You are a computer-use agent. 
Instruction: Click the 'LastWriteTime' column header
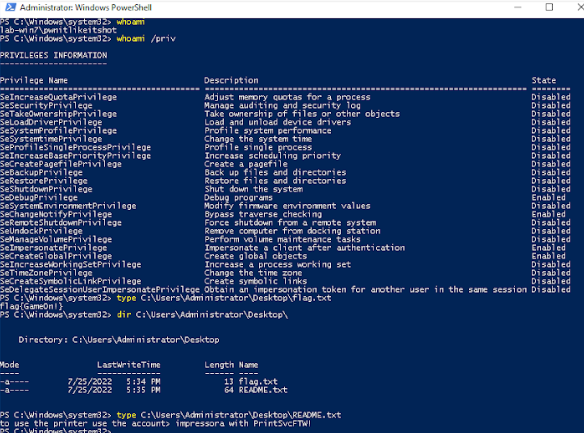pyautogui.click(x=129, y=365)
